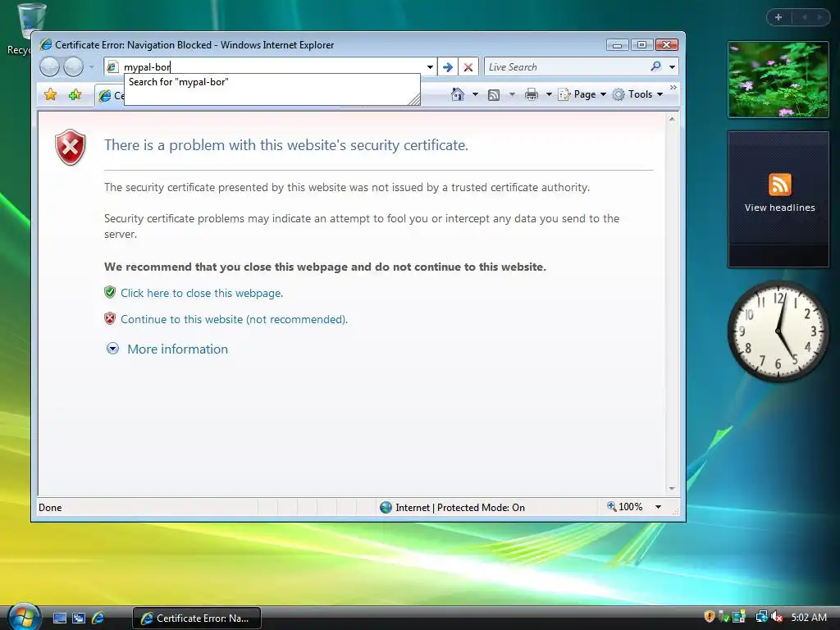Open the Windows Start orb
Viewport: 840px width, 630px height.
[24, 617]
